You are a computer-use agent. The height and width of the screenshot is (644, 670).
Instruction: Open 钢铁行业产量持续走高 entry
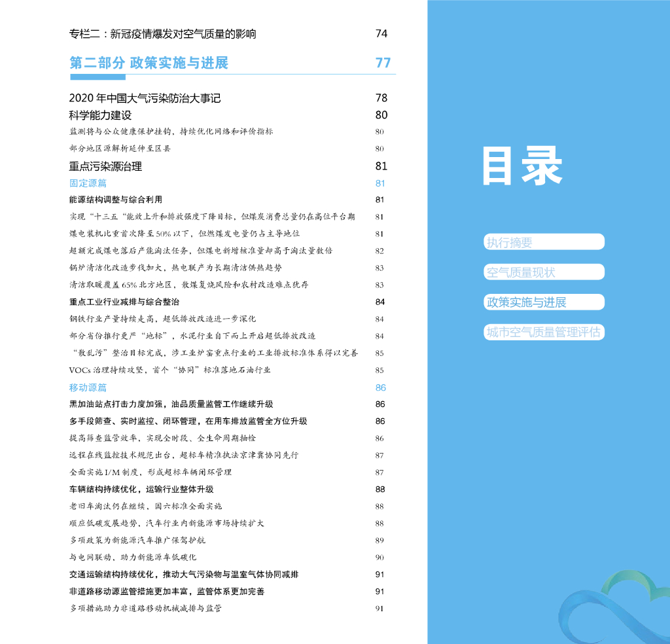pos(163,319)
